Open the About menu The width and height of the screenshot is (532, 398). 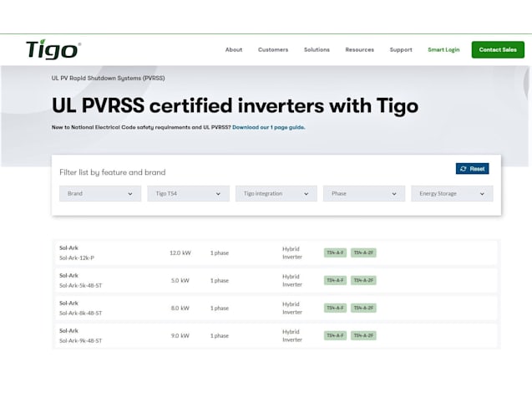coord(234,49)
